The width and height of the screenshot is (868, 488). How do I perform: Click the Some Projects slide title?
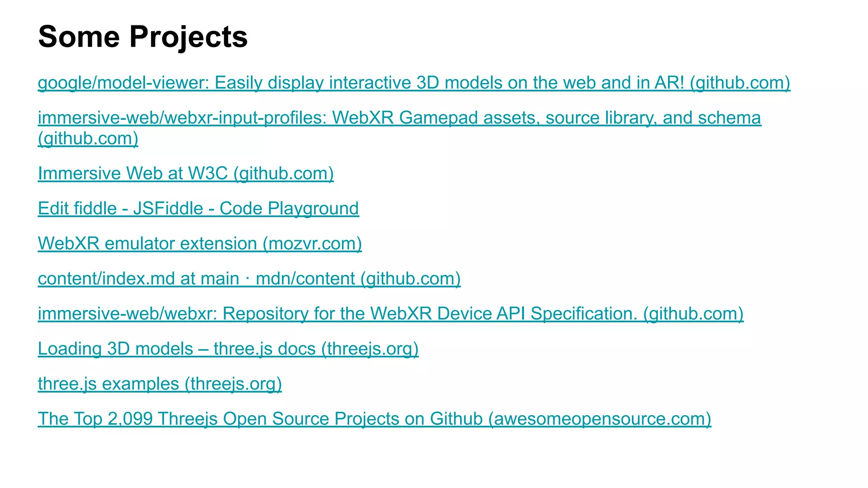click(143, 37)
